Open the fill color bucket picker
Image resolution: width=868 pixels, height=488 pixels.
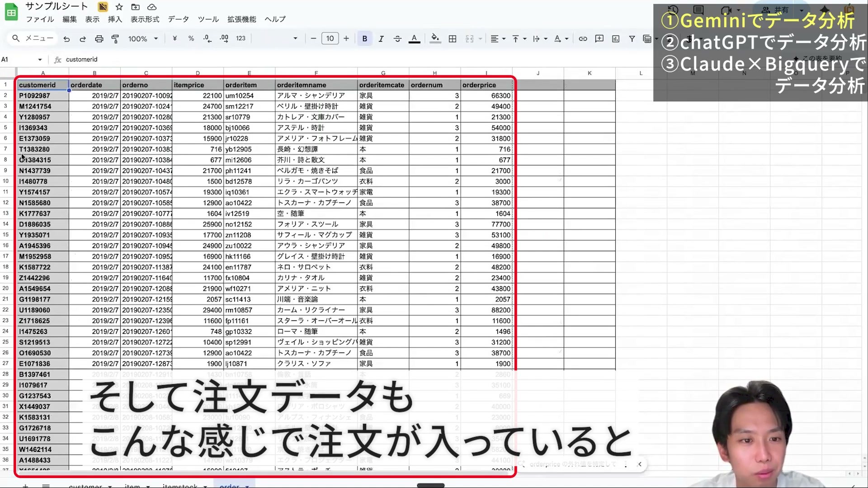pyautogui.click(x=435, y=38)
